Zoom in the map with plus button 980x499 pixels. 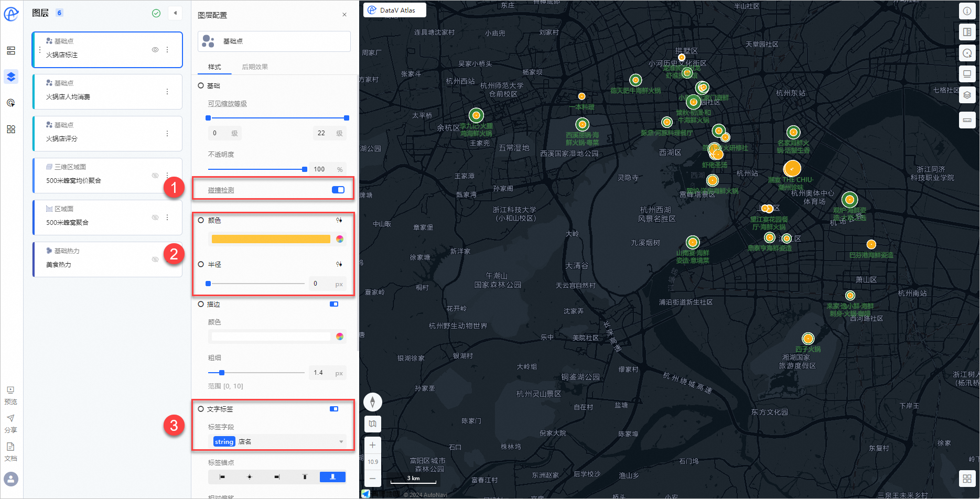(x=372, y=445)
